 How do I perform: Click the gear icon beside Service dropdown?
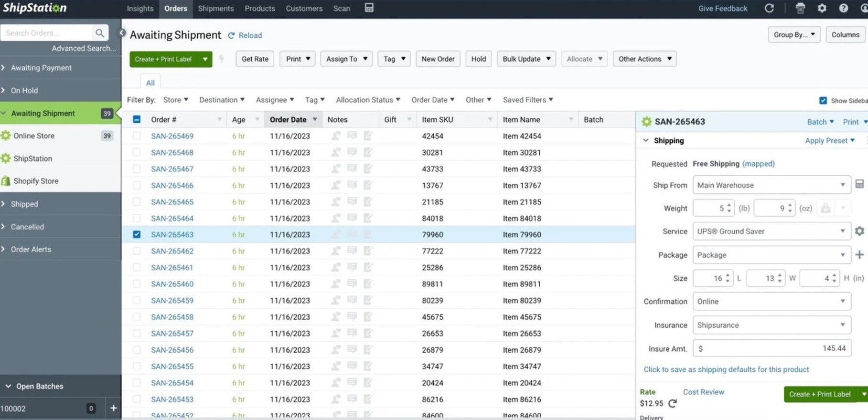coord(859,231)
